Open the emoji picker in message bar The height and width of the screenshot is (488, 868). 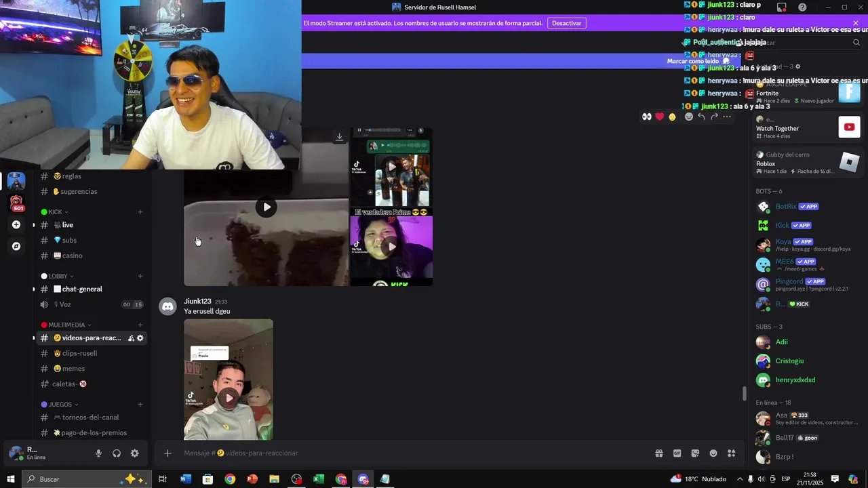713,453
